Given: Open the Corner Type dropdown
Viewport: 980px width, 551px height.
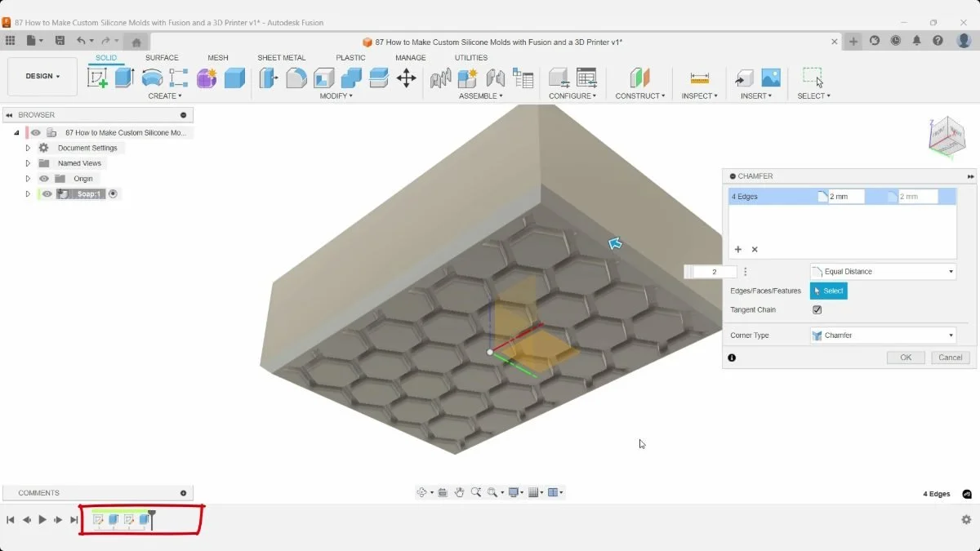Looking at the screenshot, I should click(x=883, y=335).
